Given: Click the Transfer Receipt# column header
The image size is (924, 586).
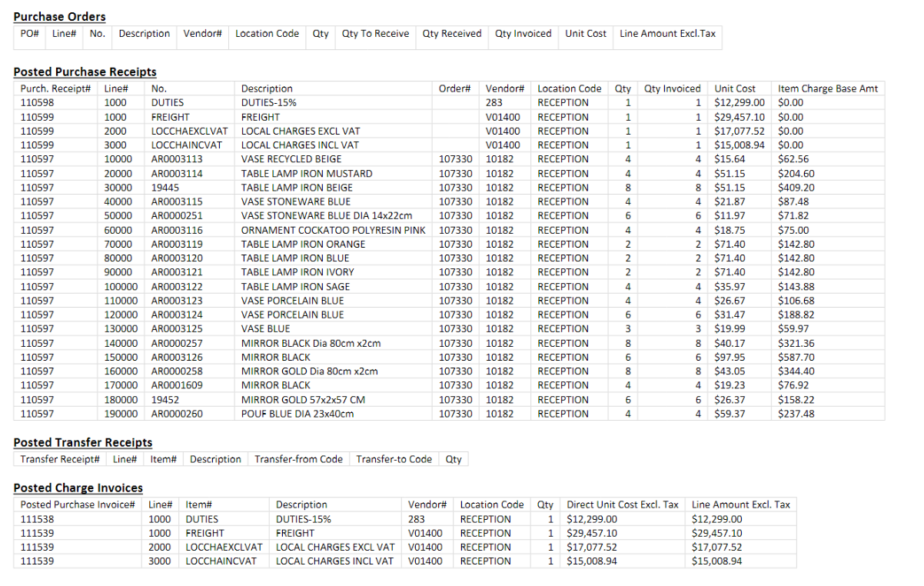Looking at the screenshot, I should click(x=60, y=459).
